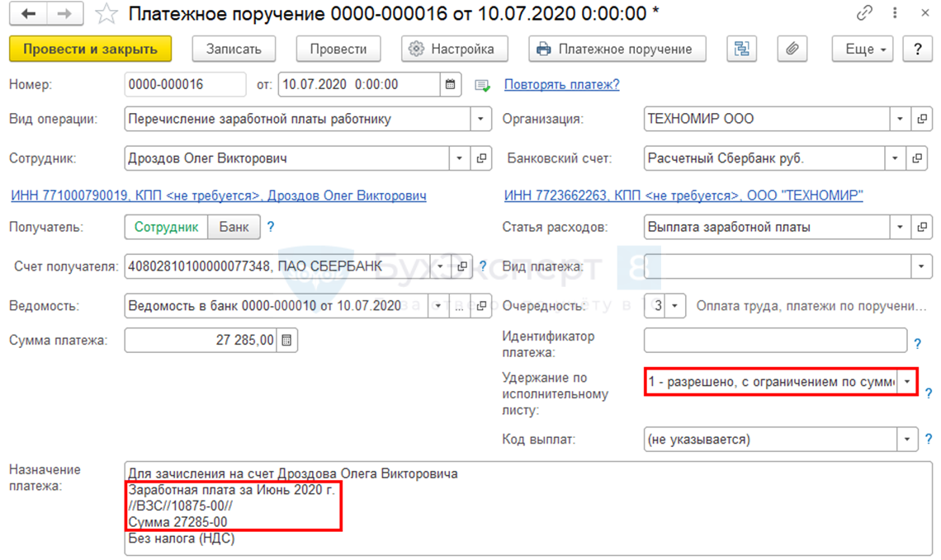This screenshot has width=941, height=560.
Task: Open Удержание по исполнительному листу dropdown
Action: pyautogui.click(x=908, y=382)
